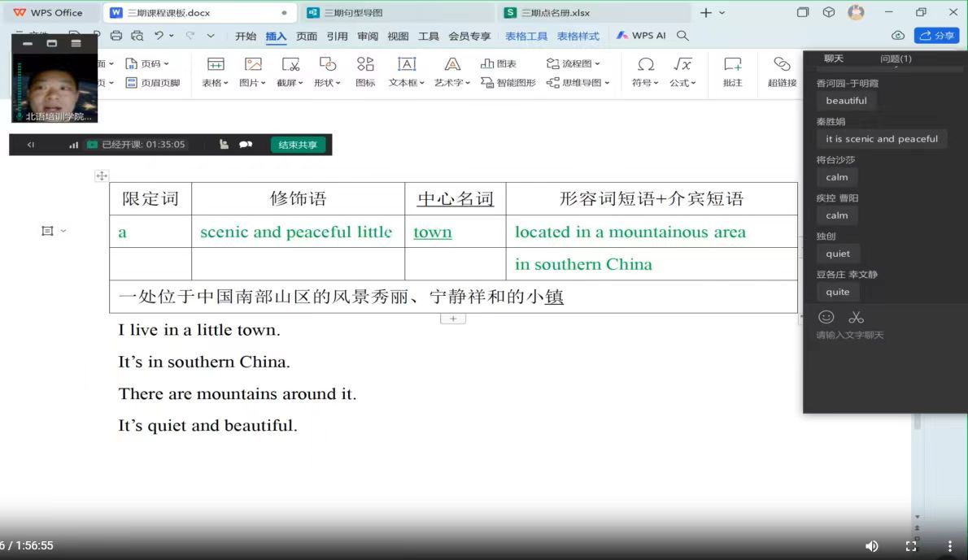Click the search magnifier beside WPS AI

coord(683,36)
